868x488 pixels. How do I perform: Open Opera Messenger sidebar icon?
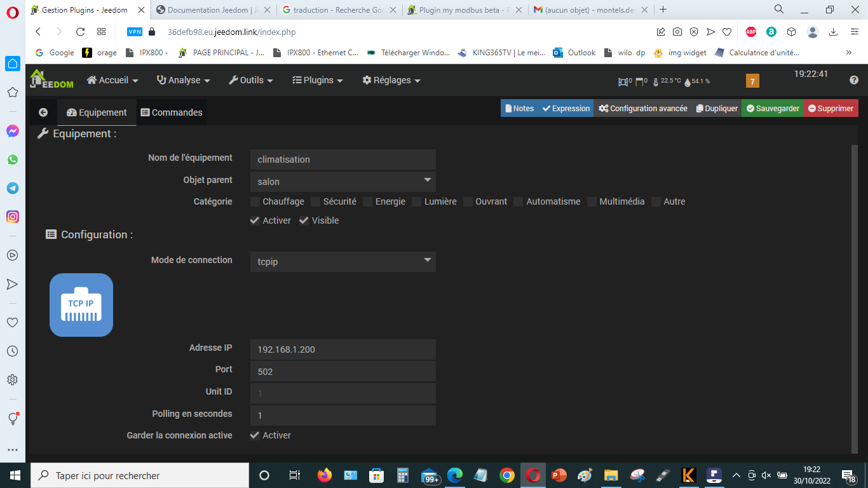pyautogui.click(x=13, y=131)
